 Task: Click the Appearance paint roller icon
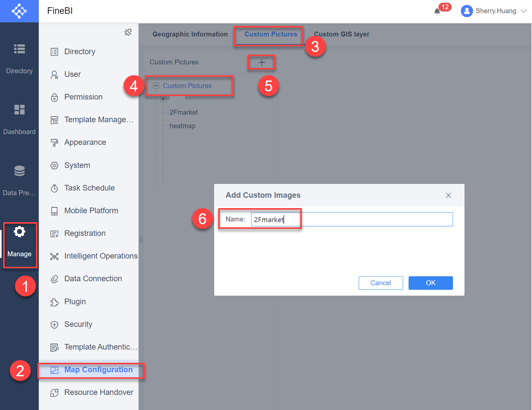[x=54, y=143]
